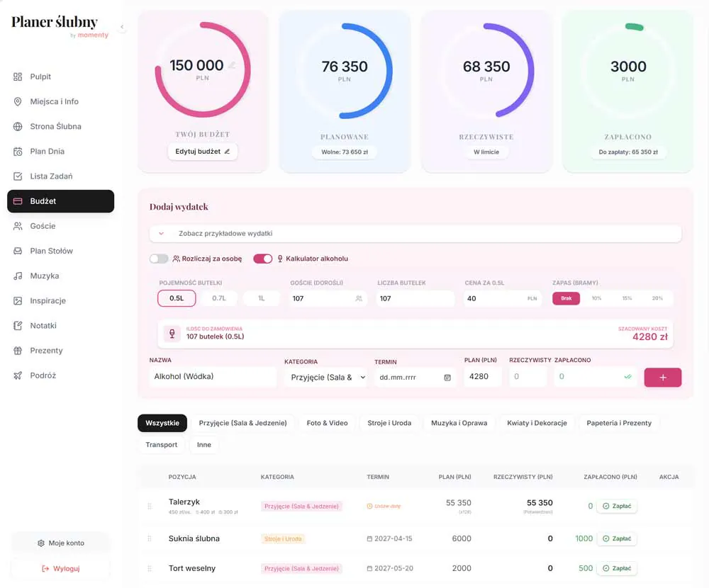The image size is (709, 588).
Task: Filter by the Foto & Video tab
Action: coord(327,423)
